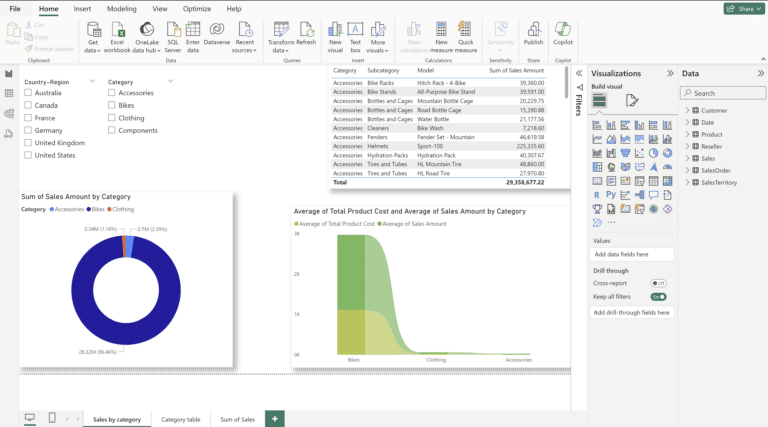Image resolution: width=768 pixels, height=427 pixels.
Task: Click the Bikes legend color dot
Action: [x=89, y=209]
